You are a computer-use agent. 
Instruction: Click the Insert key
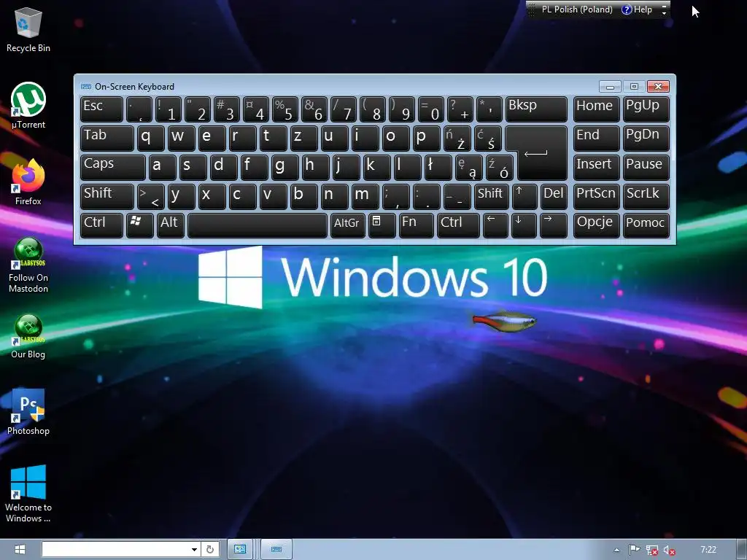(596, 167)
